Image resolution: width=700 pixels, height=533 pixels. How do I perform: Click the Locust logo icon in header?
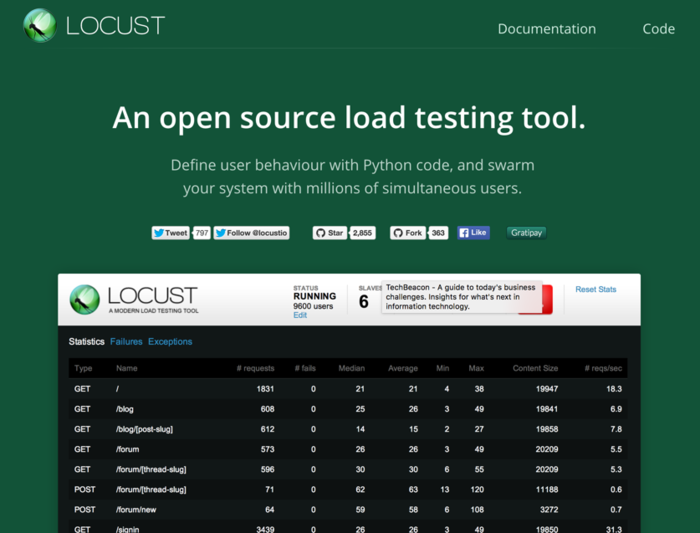click(40, 25)
